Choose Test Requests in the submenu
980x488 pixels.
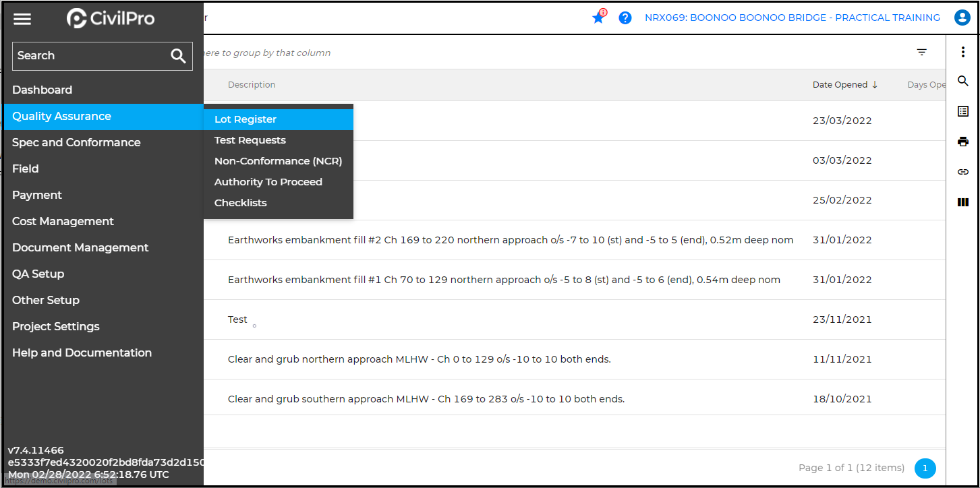[x=250, y=140]
